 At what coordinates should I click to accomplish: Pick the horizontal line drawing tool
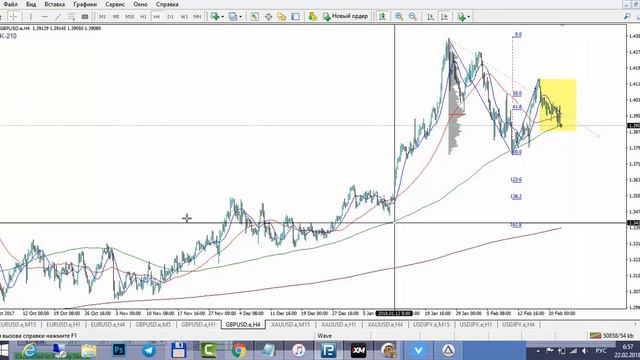point(44,16)
